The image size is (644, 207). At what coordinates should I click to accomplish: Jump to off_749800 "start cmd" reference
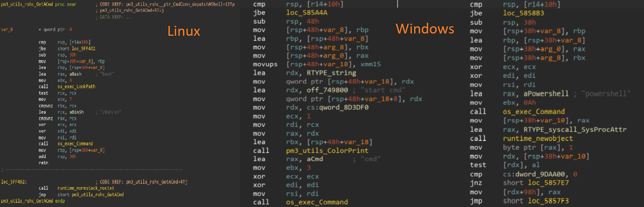click(x=327, y=90)
